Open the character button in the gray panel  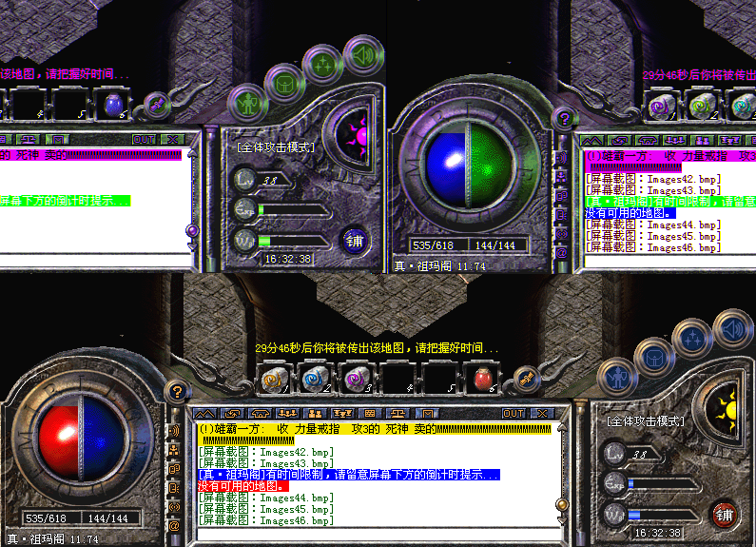coord(617,378)
